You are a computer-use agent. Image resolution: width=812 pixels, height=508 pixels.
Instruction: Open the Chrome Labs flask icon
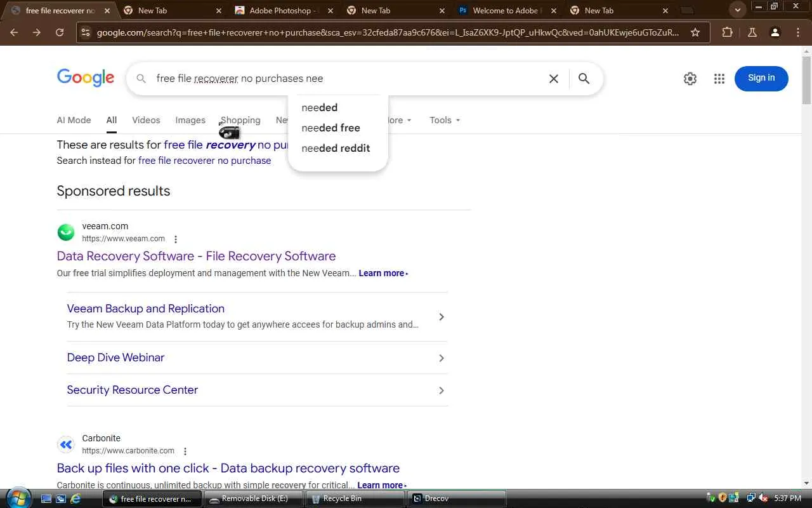(x=752, y=32)
